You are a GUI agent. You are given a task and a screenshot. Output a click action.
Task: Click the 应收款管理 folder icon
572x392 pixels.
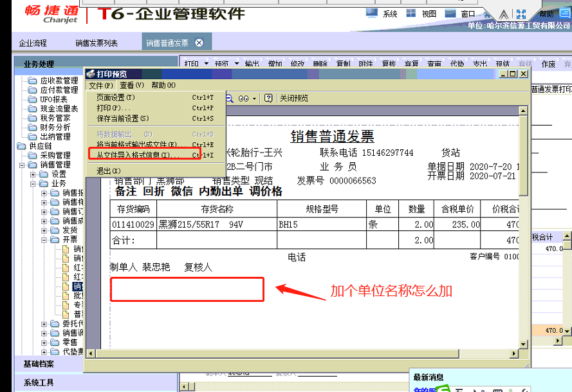click(32, 80)
